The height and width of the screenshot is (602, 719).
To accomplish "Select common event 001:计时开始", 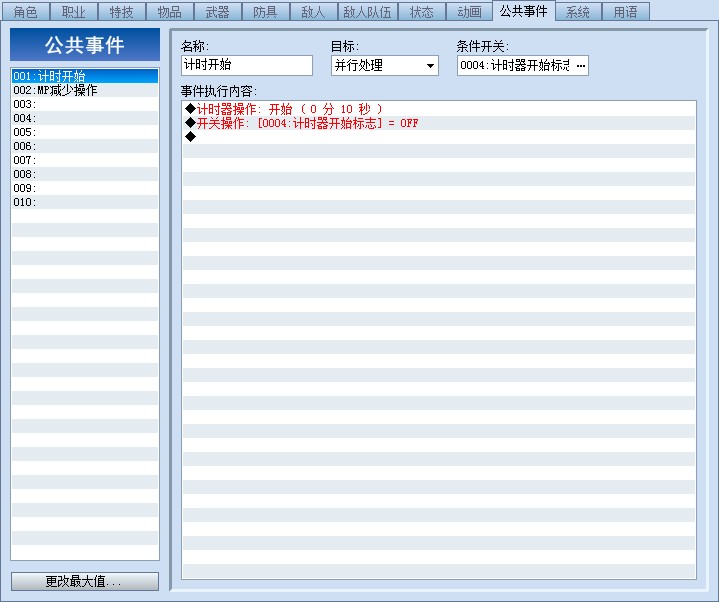I will 85,76.
